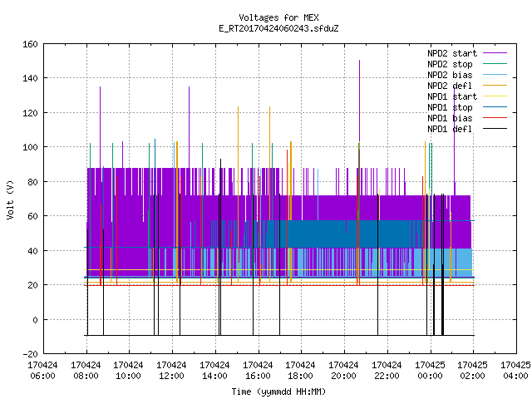Select the x-axis tick label '04:00'

coord(515,376)
